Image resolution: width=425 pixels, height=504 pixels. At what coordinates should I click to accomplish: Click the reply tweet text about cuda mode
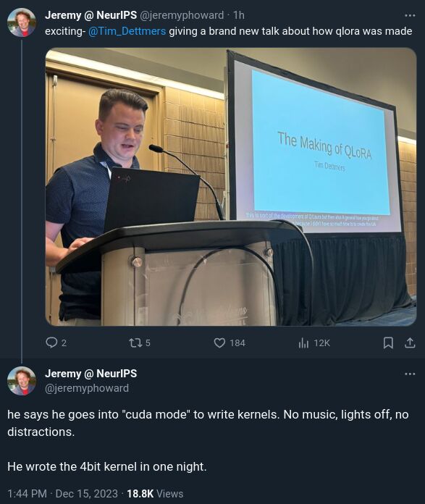pyautogui.click(x=208, y=440)
